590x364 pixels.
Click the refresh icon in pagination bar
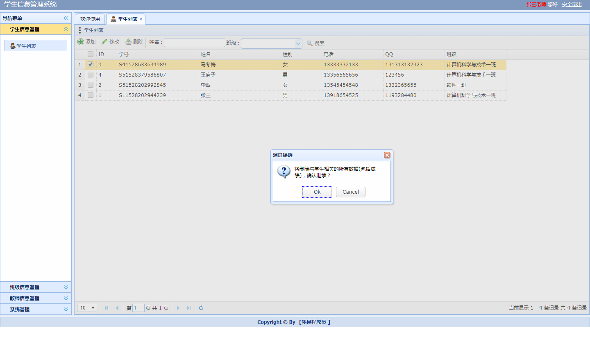coord(201,308)
